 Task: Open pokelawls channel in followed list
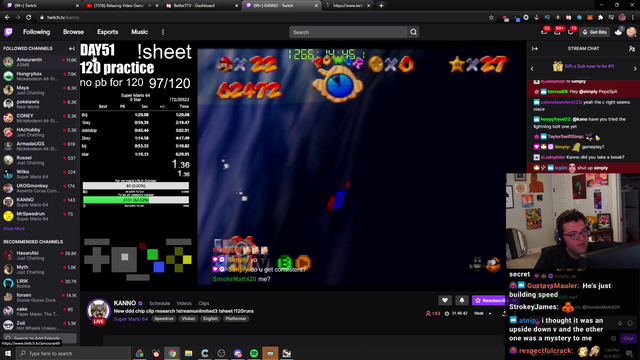point(40,104)
